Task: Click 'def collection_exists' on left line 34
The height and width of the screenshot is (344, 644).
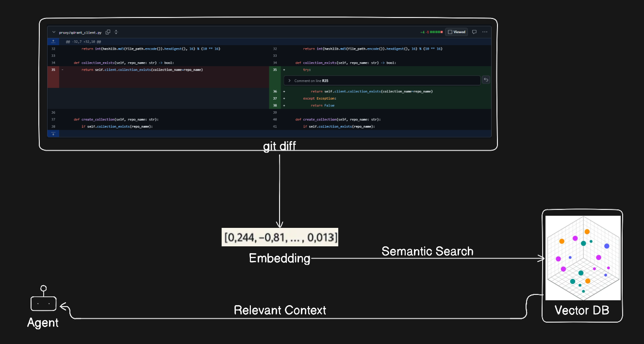Action: point(124,63)
